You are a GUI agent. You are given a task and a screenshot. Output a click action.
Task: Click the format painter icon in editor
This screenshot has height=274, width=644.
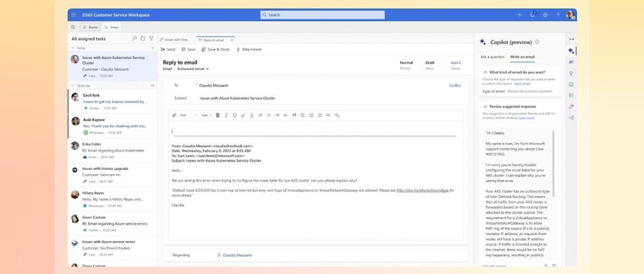point(174,115)
